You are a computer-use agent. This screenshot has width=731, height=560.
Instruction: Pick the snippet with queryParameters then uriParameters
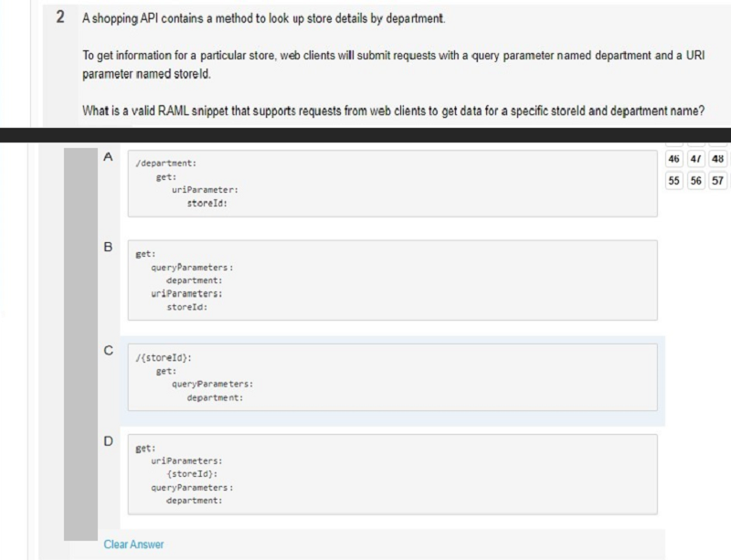click(x=393, y=280)
